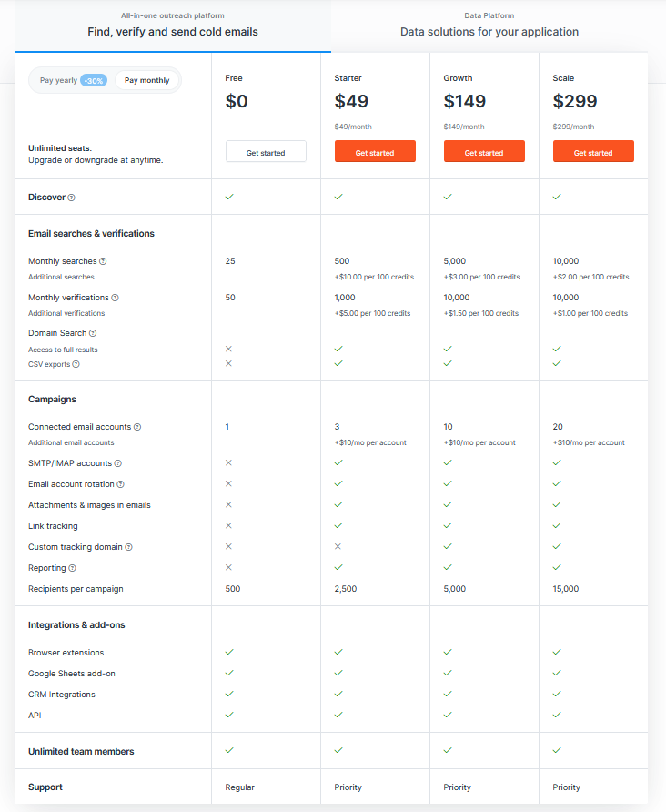Open the Custom tracking domain help icon

tap(129, 547)
